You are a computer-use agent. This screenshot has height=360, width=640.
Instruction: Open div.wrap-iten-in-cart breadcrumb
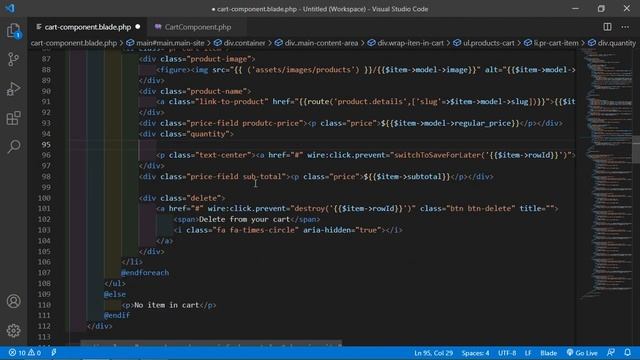406,43
